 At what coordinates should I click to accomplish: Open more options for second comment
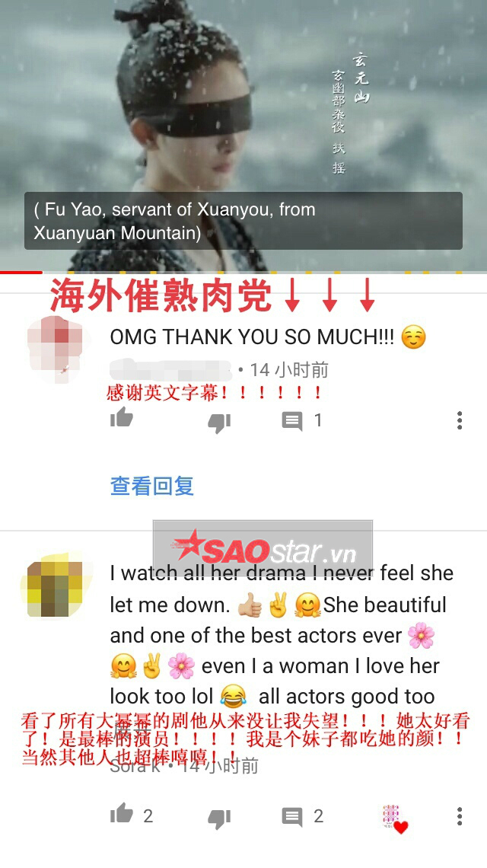pyautogui.click(x=460, y=816)
